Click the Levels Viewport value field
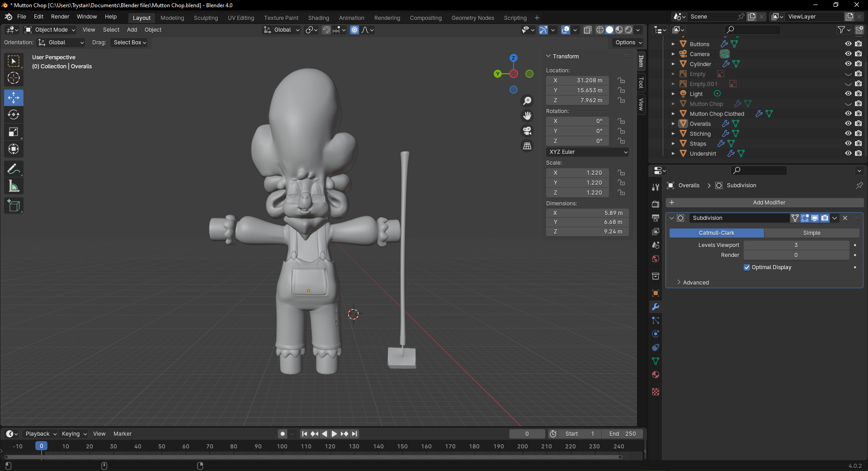Image resolution: width=868 pixels, height=471 pixels. [x=796, y=245]
